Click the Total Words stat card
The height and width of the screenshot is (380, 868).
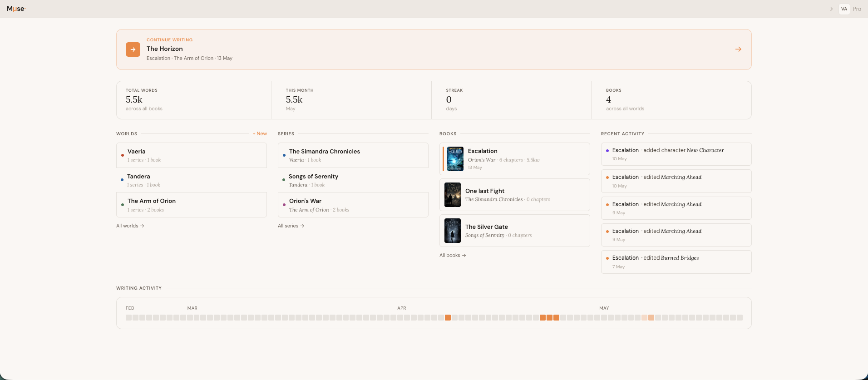tap(194, 100)
